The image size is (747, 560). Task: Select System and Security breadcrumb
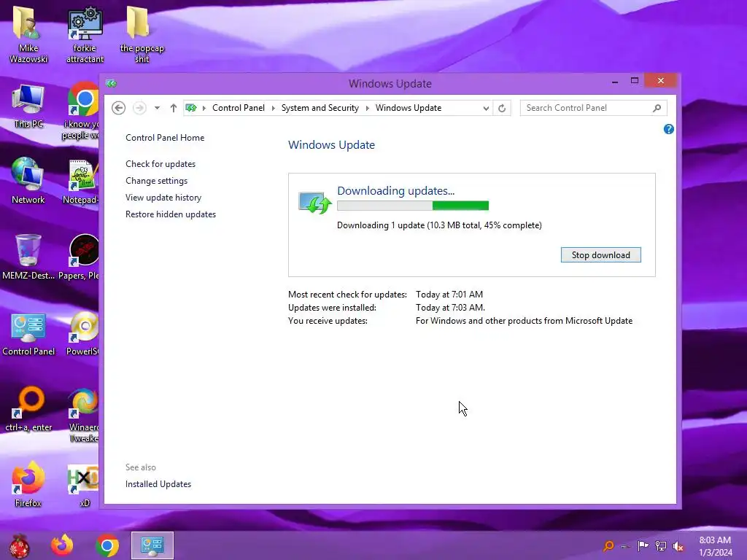click(320, 108)
